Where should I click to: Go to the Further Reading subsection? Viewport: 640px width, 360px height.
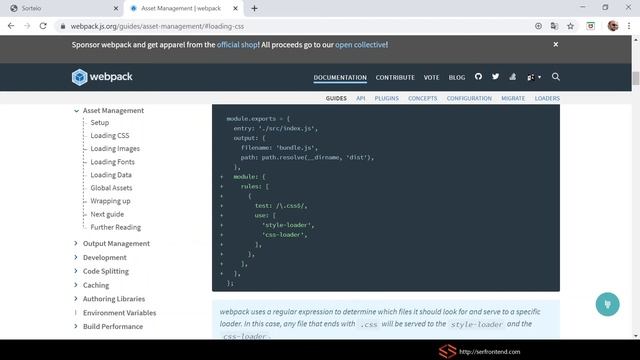116,227
